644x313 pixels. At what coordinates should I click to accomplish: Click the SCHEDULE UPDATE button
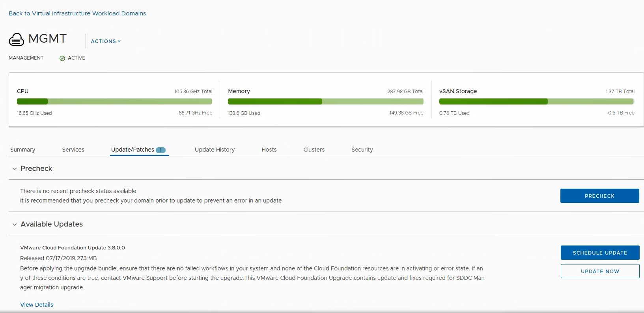(600, 253)
